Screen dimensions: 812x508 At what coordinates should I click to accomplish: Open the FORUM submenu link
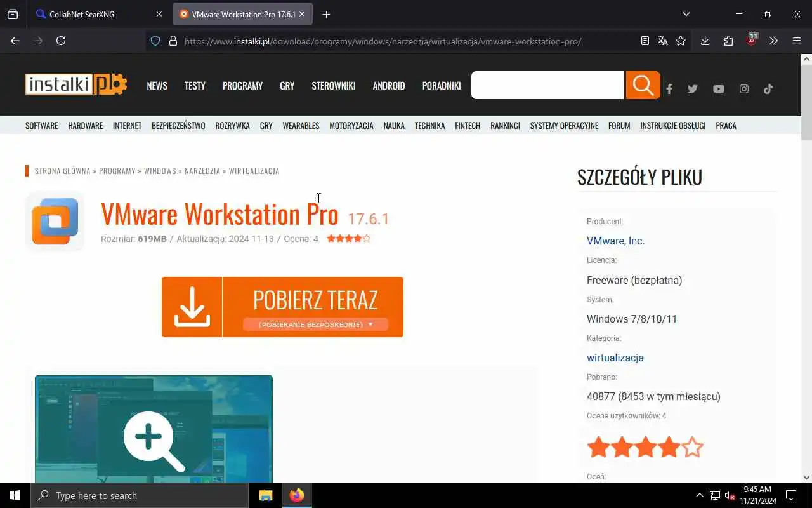619,126
